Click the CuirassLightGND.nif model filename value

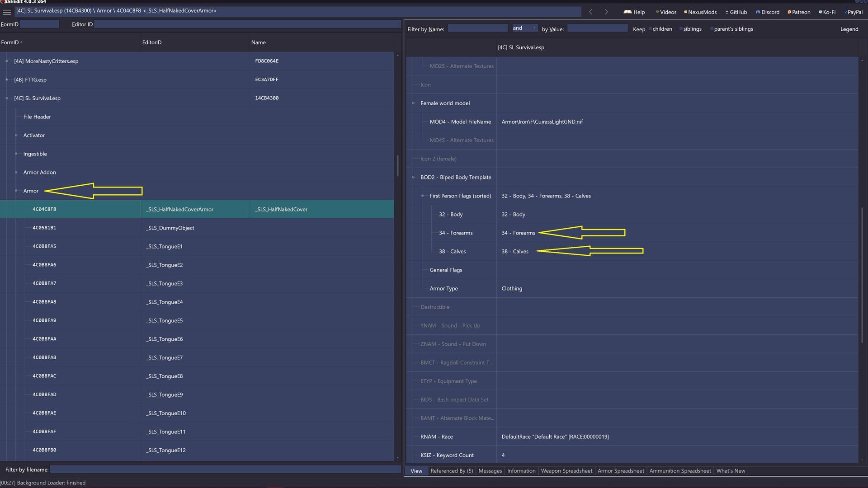point(542,122)
